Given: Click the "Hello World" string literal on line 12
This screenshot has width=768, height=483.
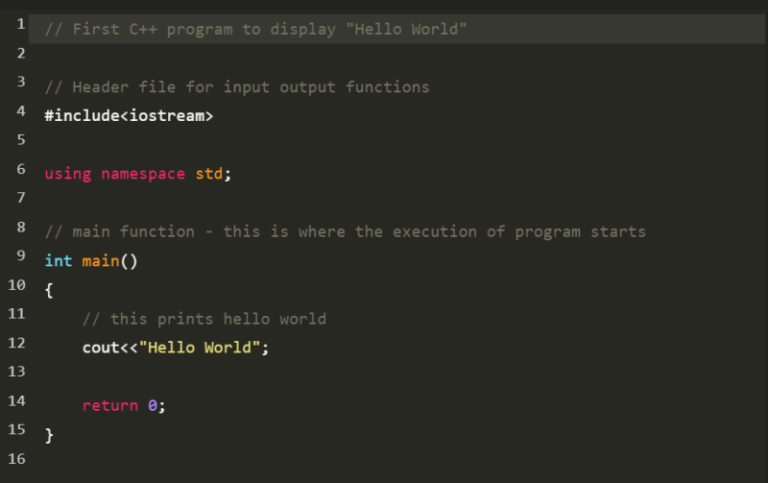Looking at the screenshot, I should tap(203, 348).
